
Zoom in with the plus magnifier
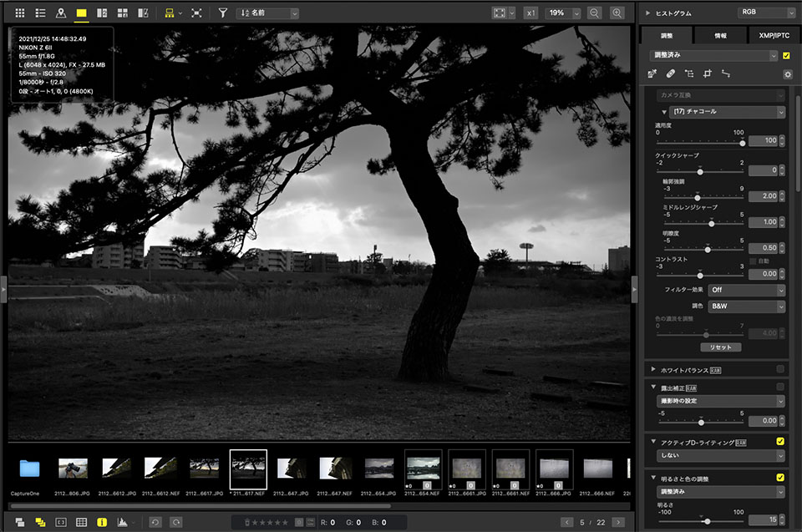tap(617, 13)
